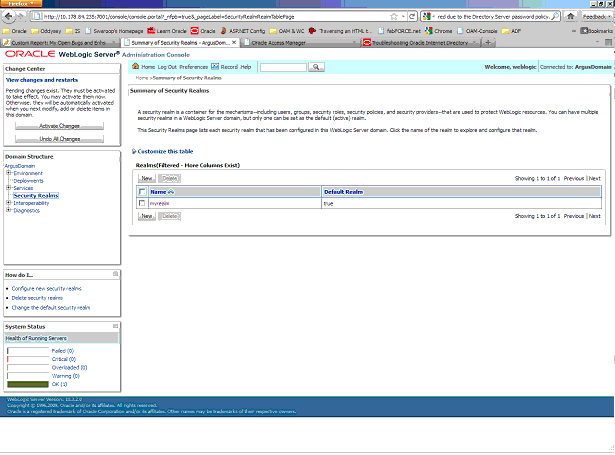Expand the Interoperability tree node
Screen dimensions: 615x455
8,203
